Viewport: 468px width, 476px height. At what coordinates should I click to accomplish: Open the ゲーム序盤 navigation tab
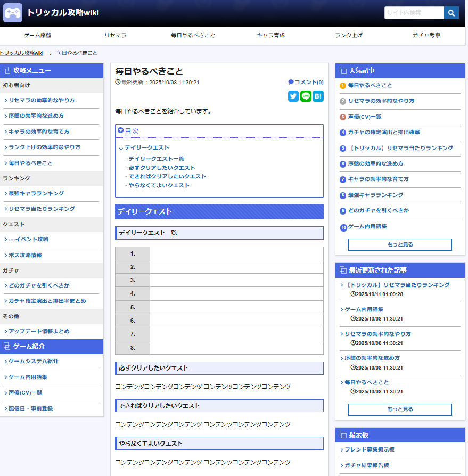pos(38,35)
